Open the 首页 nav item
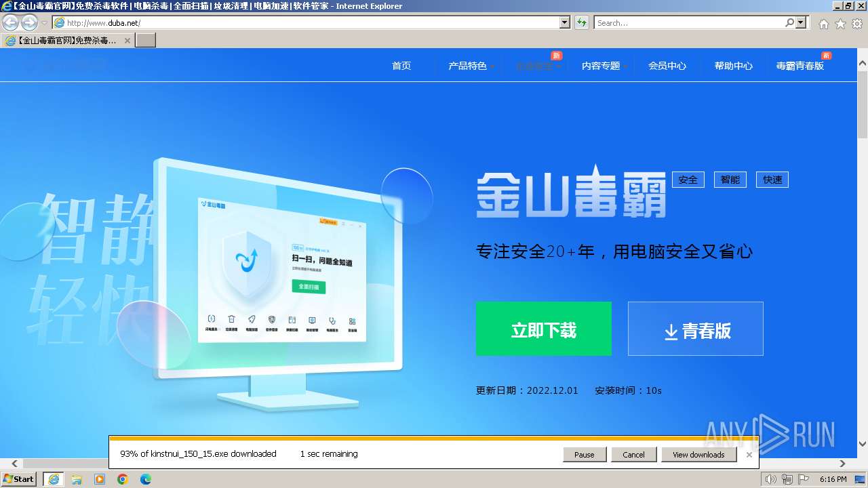This screenshot has width=868, height=488. coord(401,66)
